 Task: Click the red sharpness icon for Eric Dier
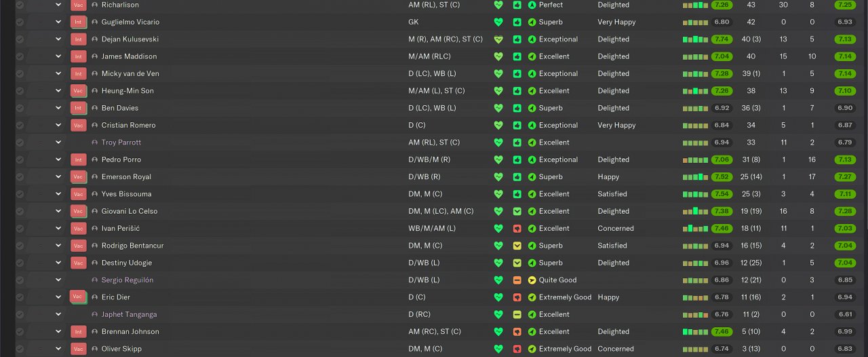click(517, 297)
